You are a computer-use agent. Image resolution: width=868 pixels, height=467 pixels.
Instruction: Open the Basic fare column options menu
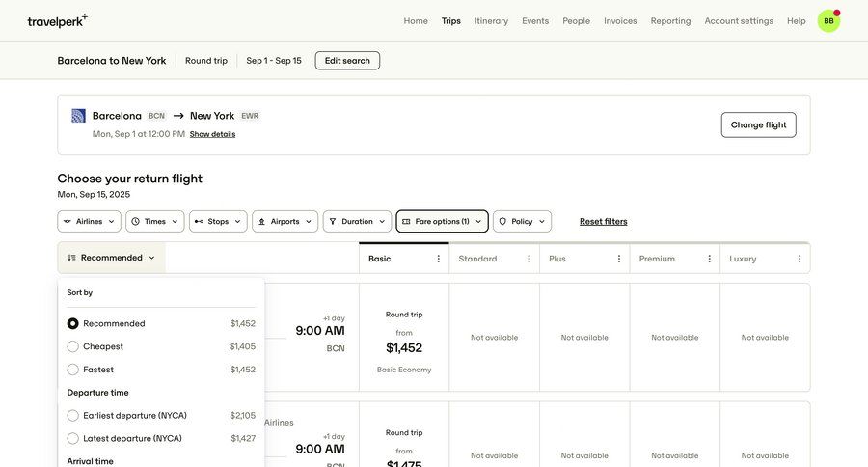439,259
